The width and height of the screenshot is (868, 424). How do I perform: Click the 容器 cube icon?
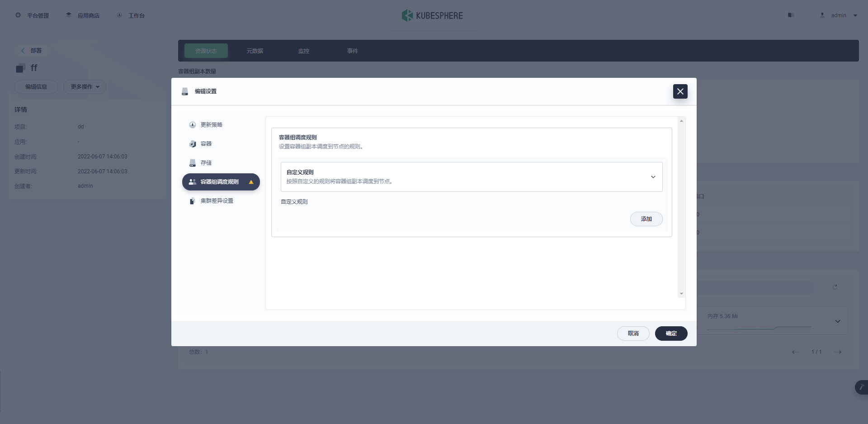pos(193,144)
